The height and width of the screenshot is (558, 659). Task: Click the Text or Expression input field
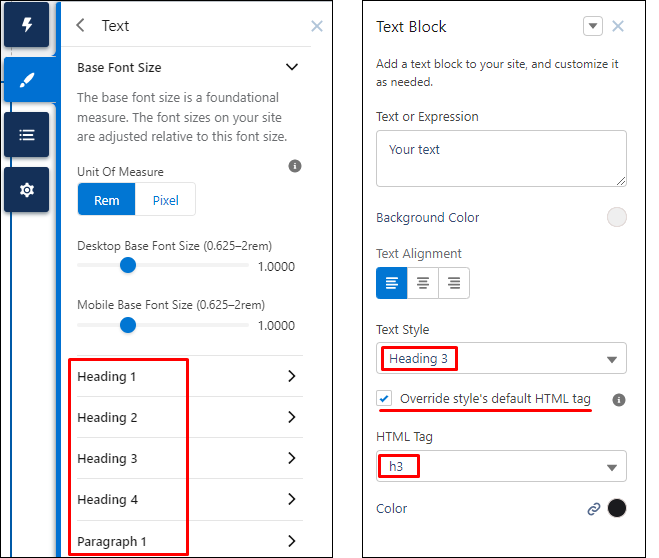click(501, 158)
